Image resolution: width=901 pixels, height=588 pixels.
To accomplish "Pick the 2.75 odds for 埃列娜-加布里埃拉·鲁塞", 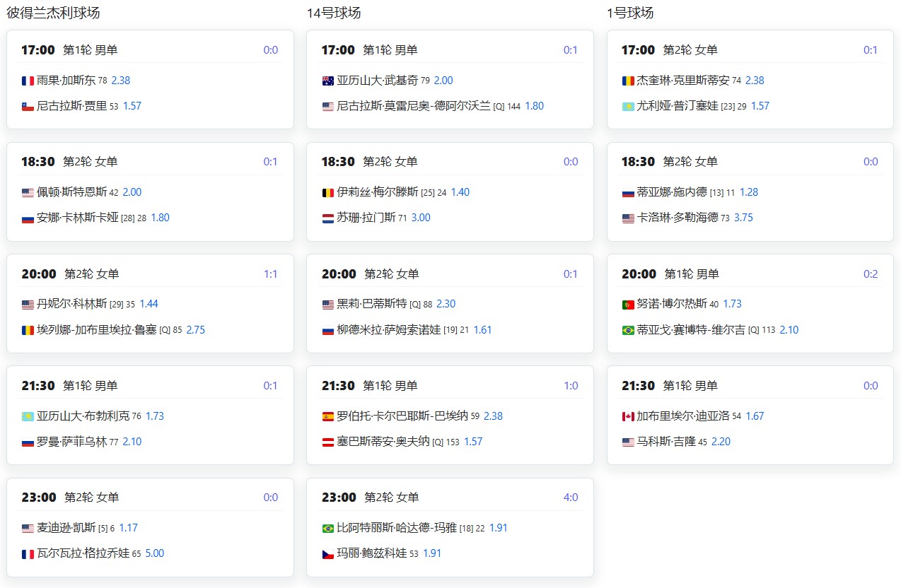I will point(195,329).
